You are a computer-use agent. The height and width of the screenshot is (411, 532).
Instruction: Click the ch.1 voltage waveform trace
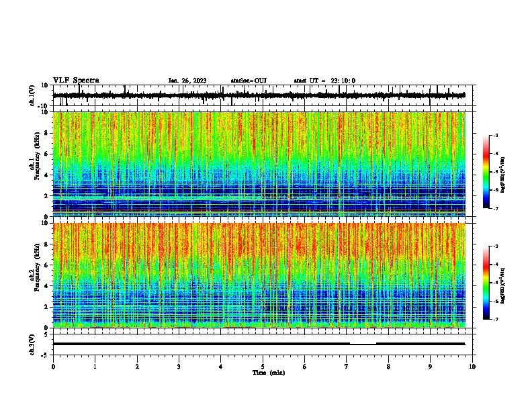coord(259,95)
